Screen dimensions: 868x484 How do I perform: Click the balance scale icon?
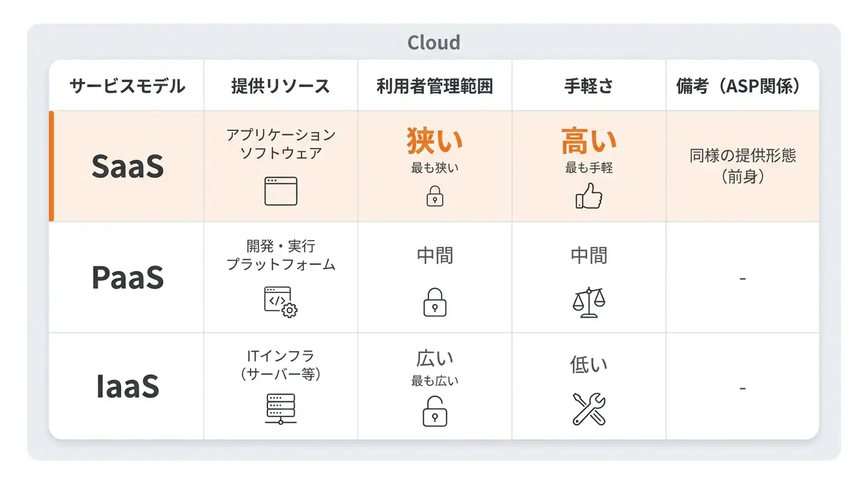tap(589, 302)
